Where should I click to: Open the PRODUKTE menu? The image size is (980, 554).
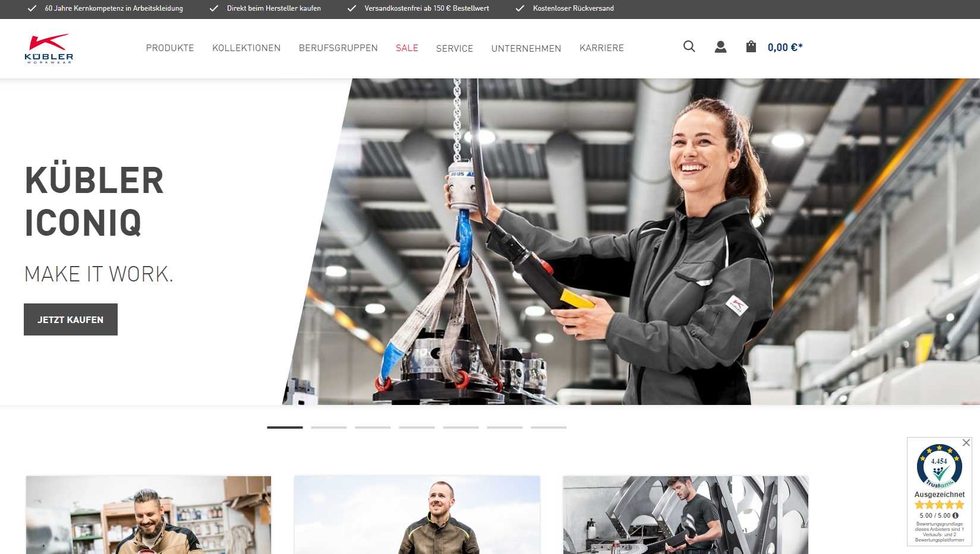170,48
